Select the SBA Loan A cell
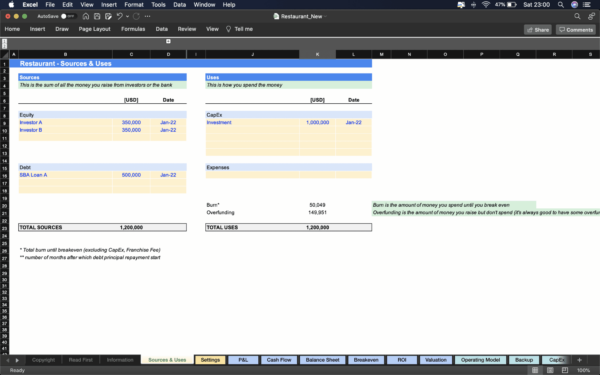This screenshot has width=600, height=375. [65, 175]
